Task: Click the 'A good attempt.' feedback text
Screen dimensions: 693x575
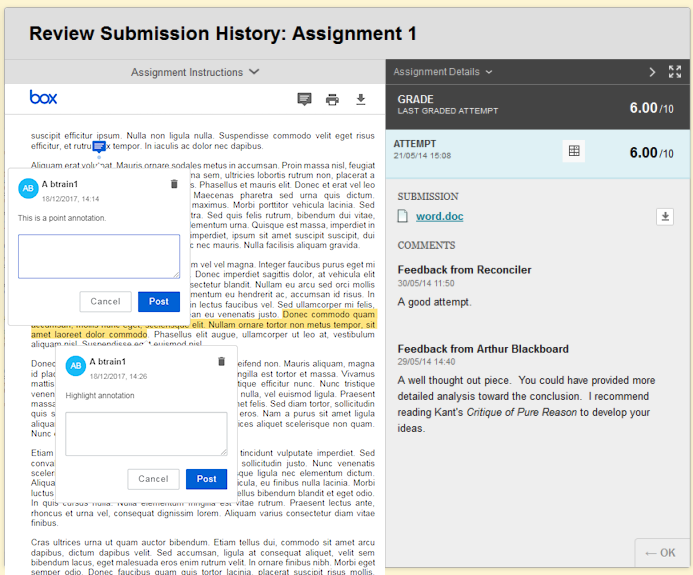Action: [x=434, y=302]
